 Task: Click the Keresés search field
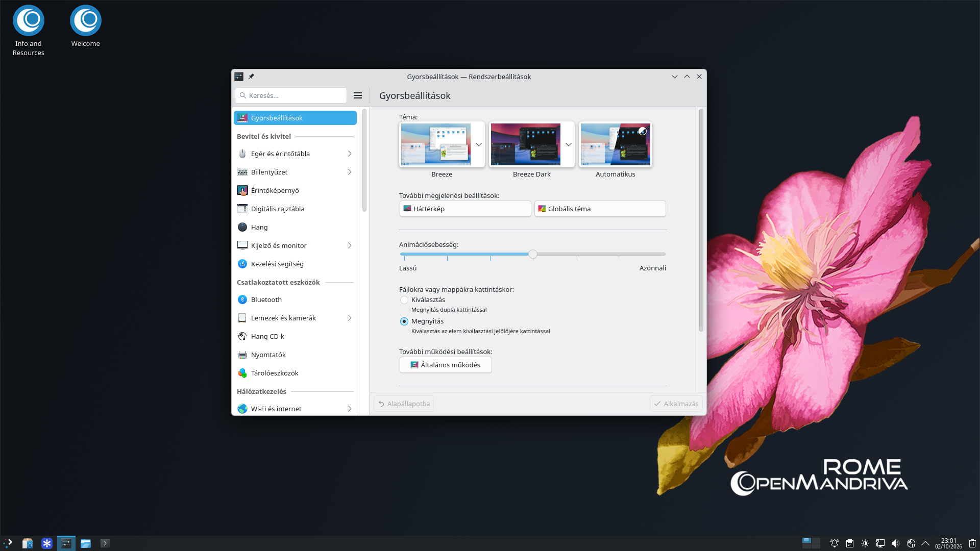click(x=291, y=95)
